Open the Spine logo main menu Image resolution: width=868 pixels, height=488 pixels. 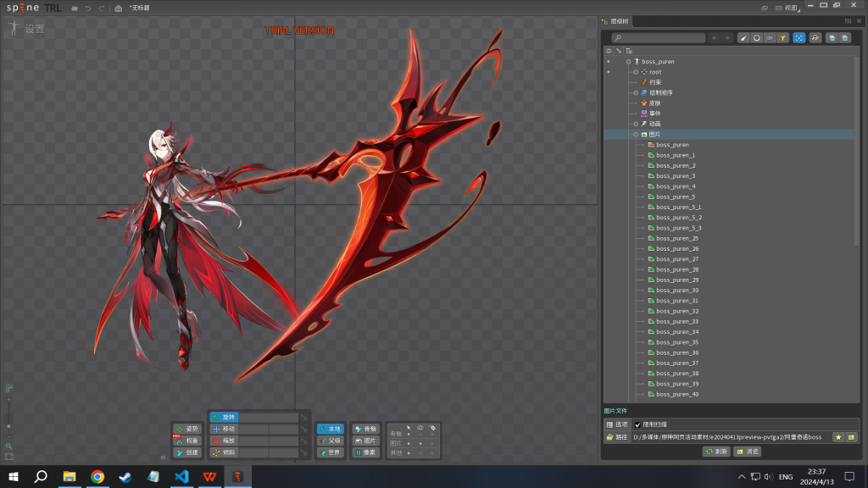pos(23,8)
